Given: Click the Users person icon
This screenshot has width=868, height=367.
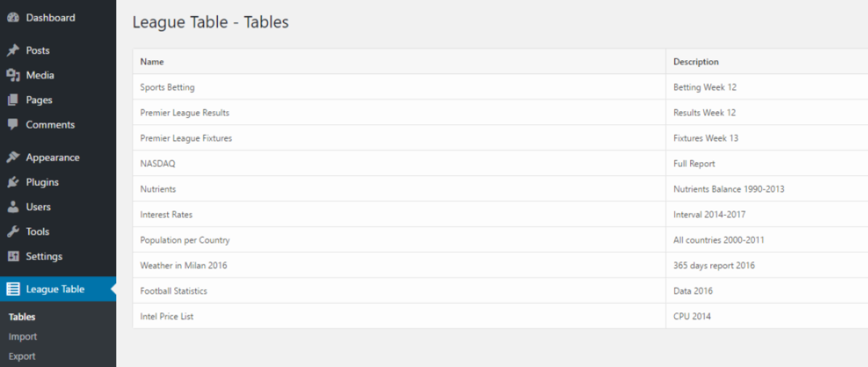Looking at the screenshot, I should coord(12,207).
